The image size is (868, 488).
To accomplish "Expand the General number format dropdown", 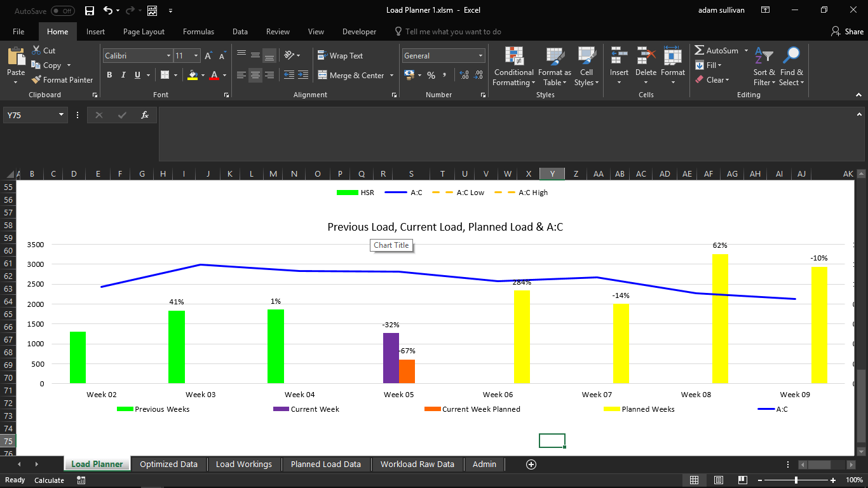I will click(480, 56).
